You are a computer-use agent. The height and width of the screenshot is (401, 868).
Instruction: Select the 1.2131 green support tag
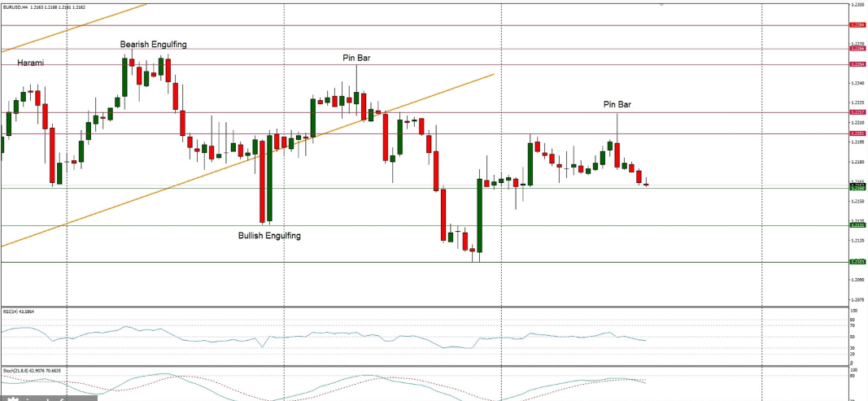pos(857,225)
